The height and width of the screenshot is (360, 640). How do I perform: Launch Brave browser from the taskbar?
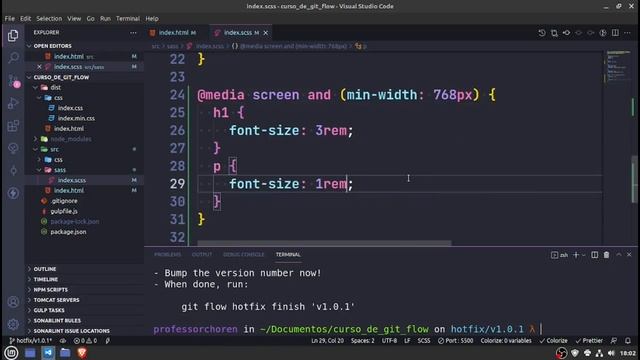(x=82, y=353)
